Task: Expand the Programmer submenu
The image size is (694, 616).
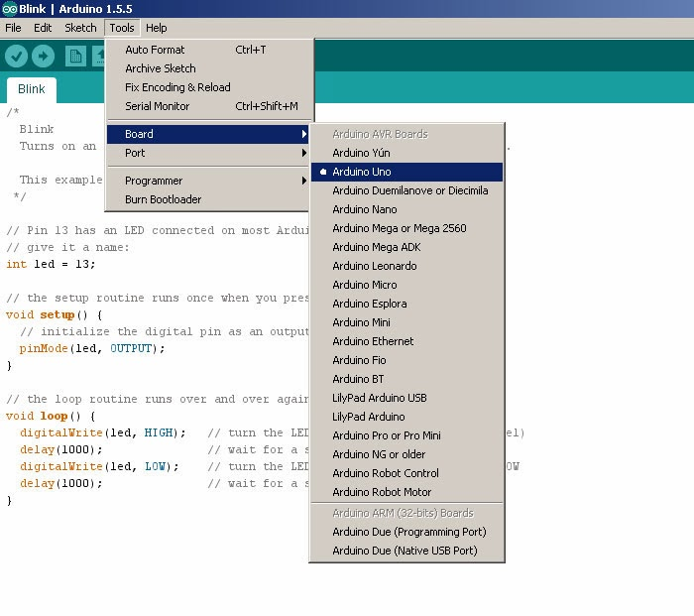Action: [x=207, y=181]
